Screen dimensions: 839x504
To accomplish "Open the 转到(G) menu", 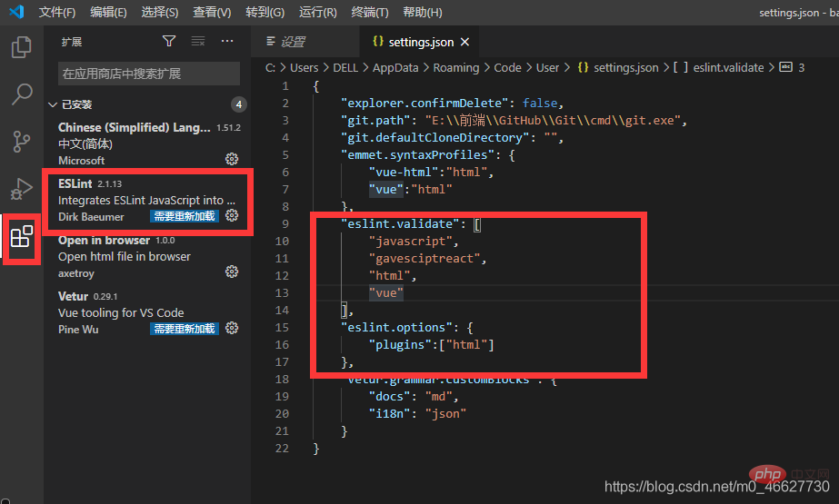I will coord(265,12).
